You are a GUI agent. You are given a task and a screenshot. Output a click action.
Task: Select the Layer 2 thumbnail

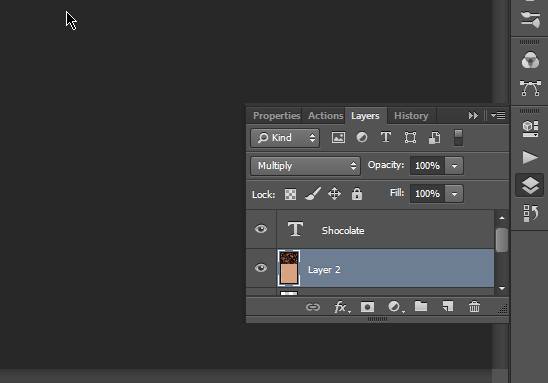[x=289, y=268]
